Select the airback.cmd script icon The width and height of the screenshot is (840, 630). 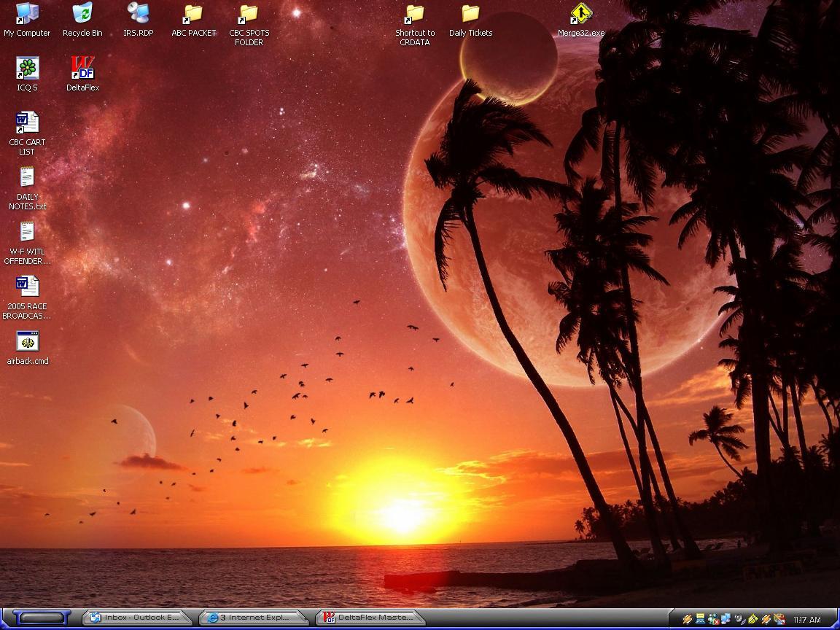pos(27,342)
